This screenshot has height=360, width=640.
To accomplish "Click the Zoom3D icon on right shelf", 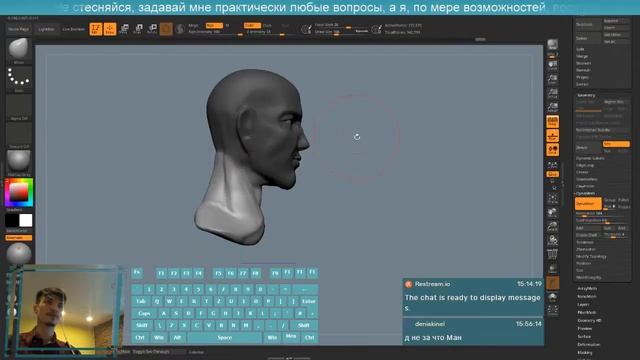I will 553,227.
